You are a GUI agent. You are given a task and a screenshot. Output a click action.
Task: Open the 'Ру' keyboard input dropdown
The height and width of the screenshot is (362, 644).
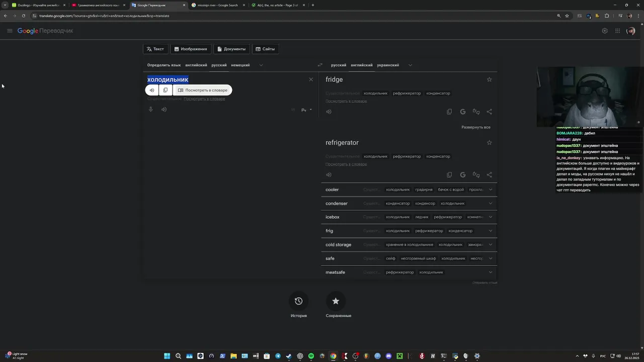click(x=306, y=110)
